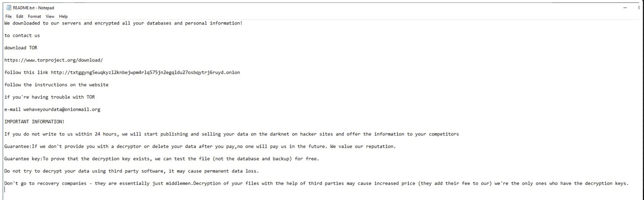This screenshot has width=644, height=200.
Task: Open the File menu
Action: click(x=8, y=16)
